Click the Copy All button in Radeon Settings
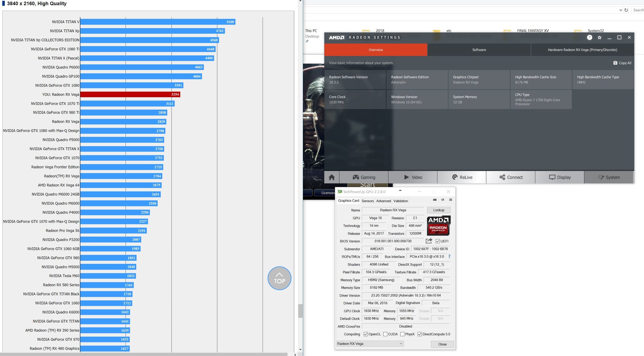Image resolution: width=644 pixels, height=356 pixels. pyautogui.click(x=621, y=62)
